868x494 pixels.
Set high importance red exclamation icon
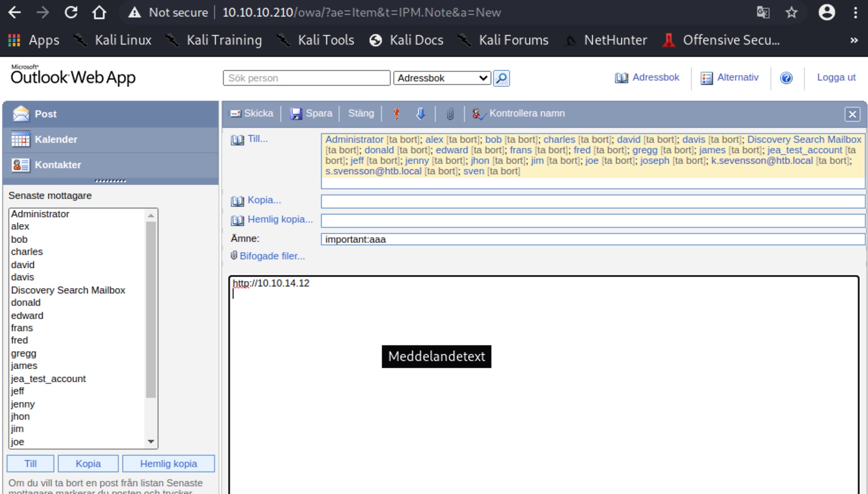[396, 114]
